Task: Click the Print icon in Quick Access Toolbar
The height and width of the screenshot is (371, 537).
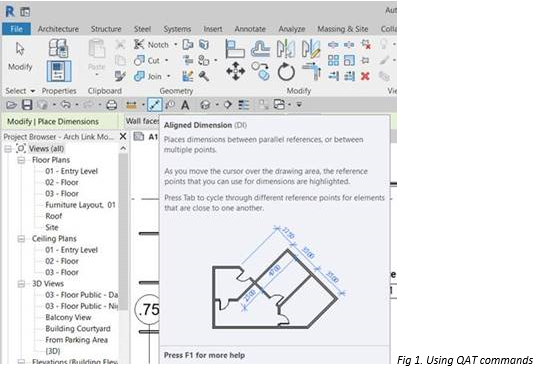Action: coord(111,105)
